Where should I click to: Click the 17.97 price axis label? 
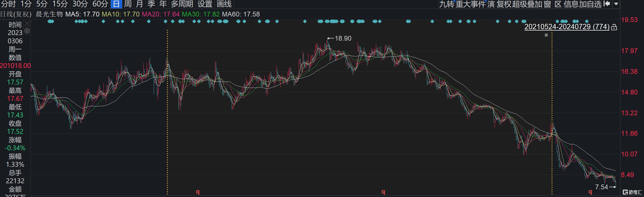click(629, 51)
